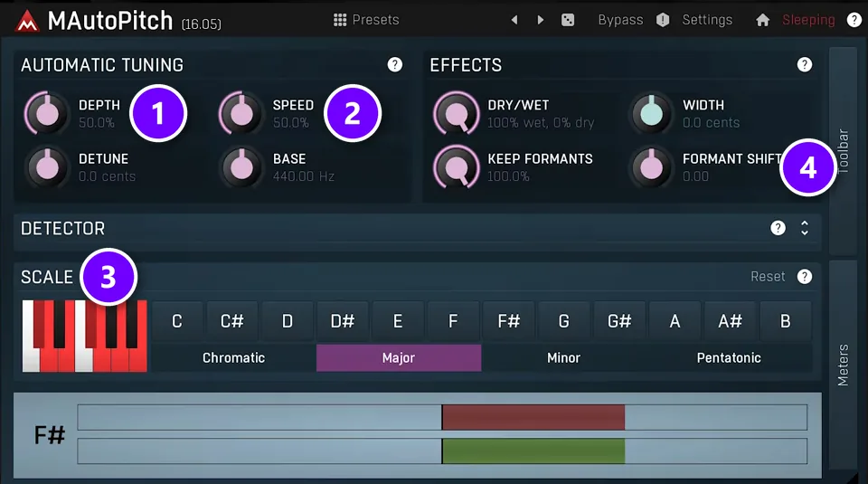This screenshot has height=484, width=868.
Task: Click the Formant Shift knob
Action: pos(652,167)
